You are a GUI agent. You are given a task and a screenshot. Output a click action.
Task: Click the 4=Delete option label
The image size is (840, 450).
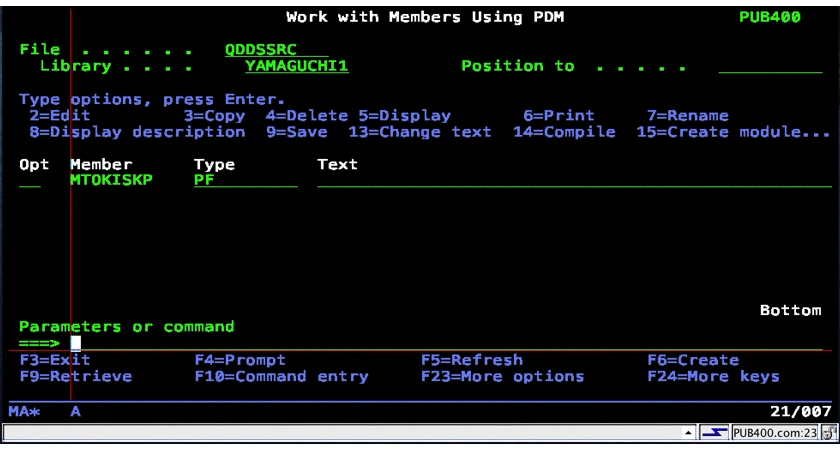point(307,116)
